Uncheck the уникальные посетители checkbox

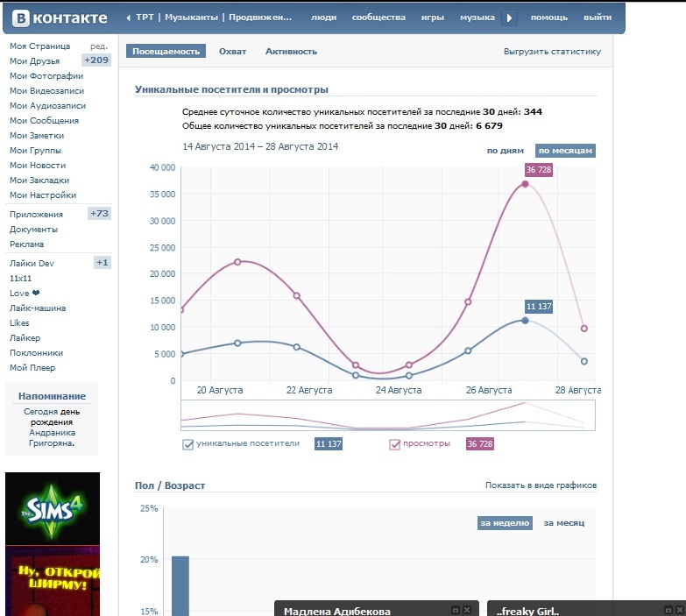(x=187, y=444)
